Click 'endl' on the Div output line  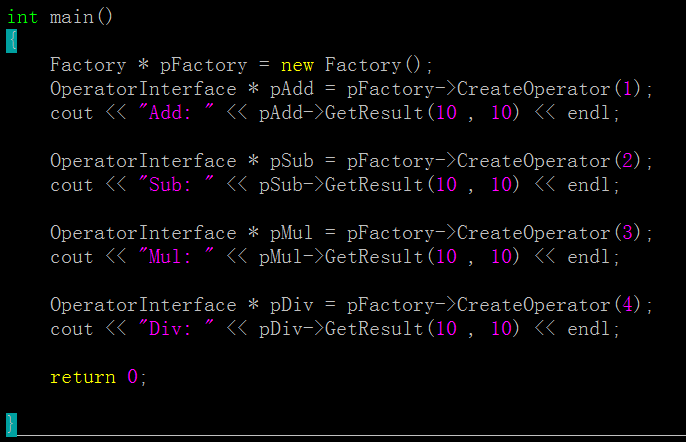pos(588,328)
